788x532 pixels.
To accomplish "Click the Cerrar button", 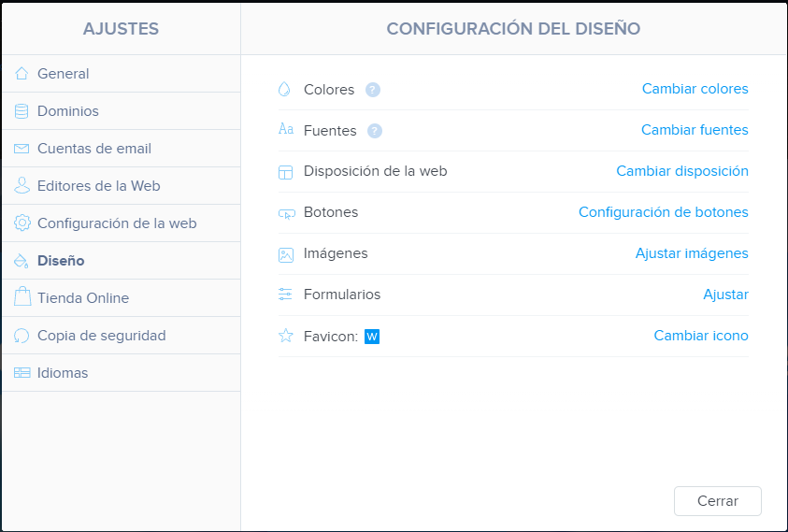I will 718,501.
